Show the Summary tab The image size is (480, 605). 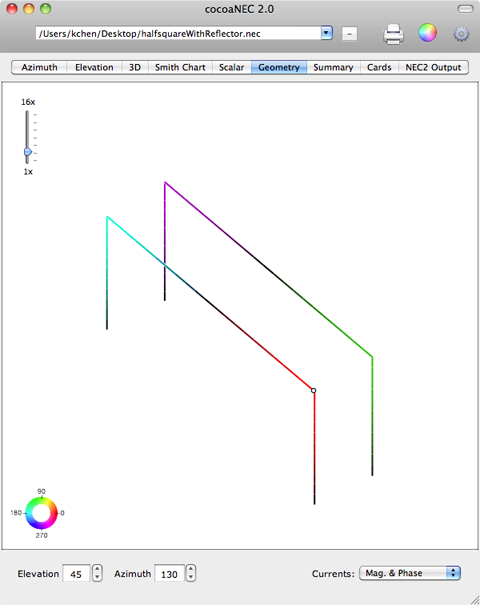[x=333, y=67]
